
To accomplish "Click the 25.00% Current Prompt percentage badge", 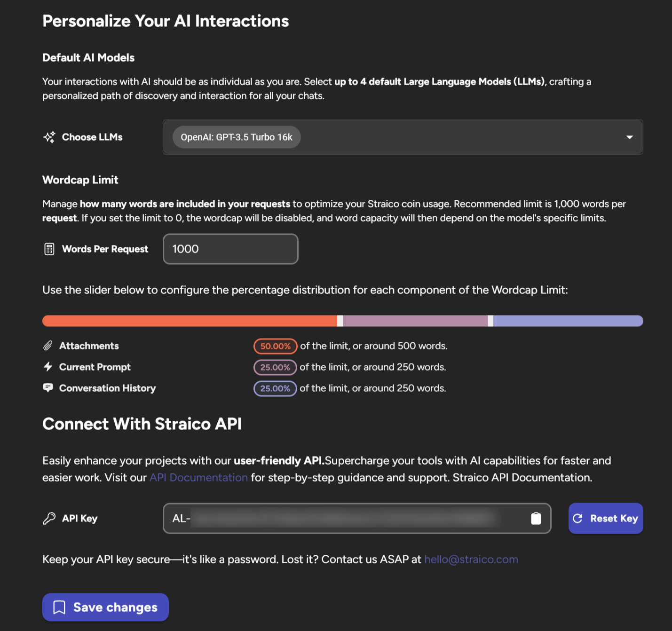I will 275,367.
